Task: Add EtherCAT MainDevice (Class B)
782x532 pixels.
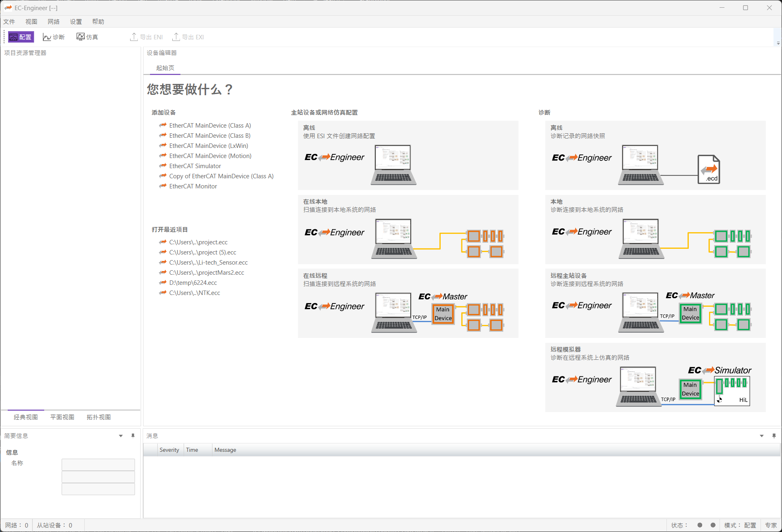Action: point(210,136)
